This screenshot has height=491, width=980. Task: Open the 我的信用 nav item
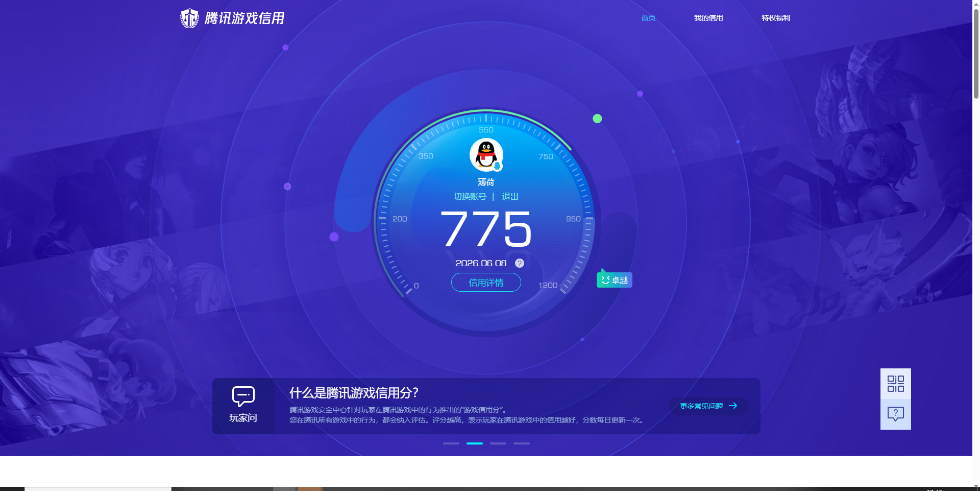708,18
